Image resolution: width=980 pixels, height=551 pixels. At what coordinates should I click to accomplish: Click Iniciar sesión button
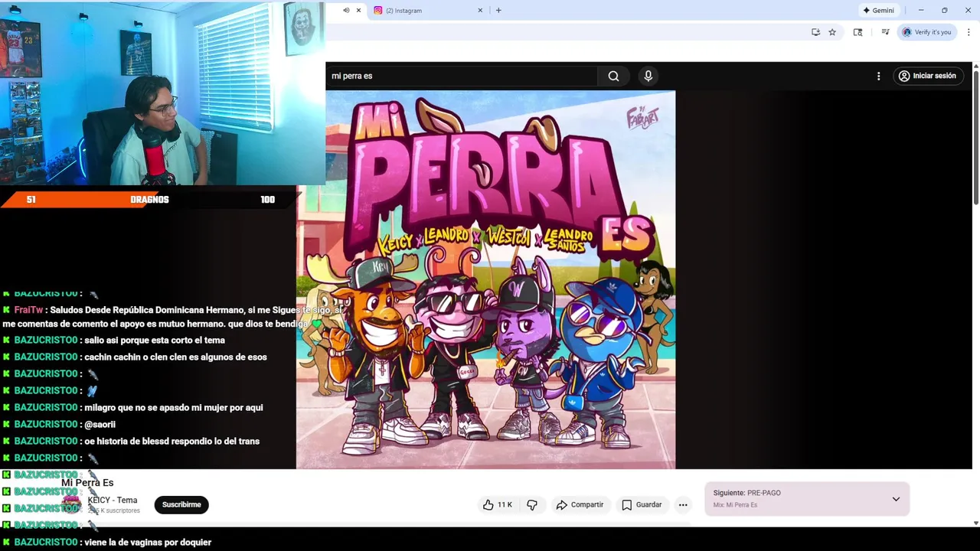tap(927, 76)
